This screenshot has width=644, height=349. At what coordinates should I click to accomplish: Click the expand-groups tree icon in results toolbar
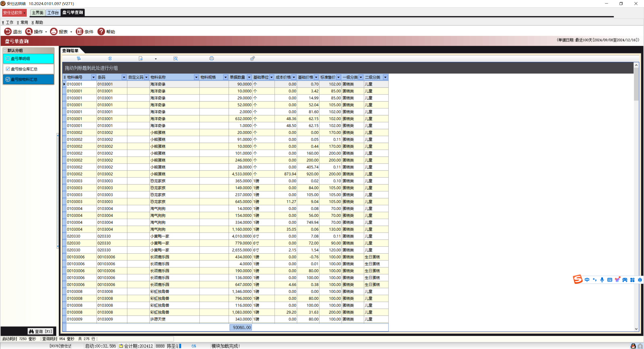pyautogui.click(x=79, y=59)
